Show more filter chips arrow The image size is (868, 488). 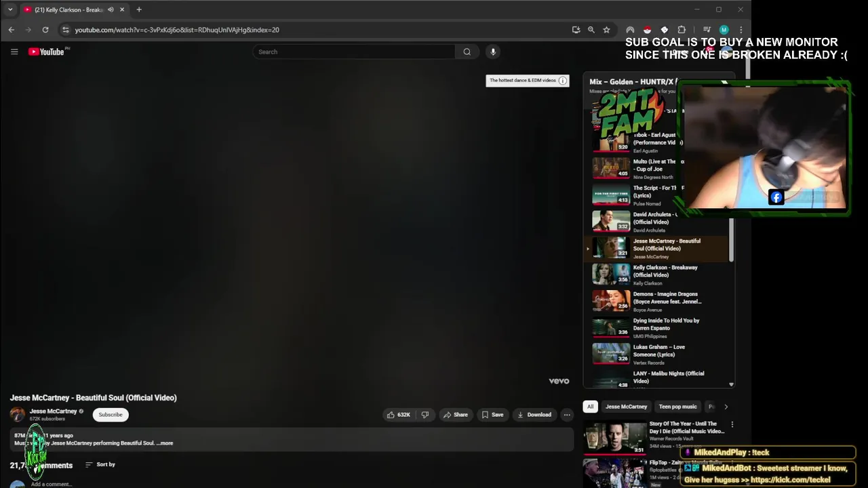[726, 407]
